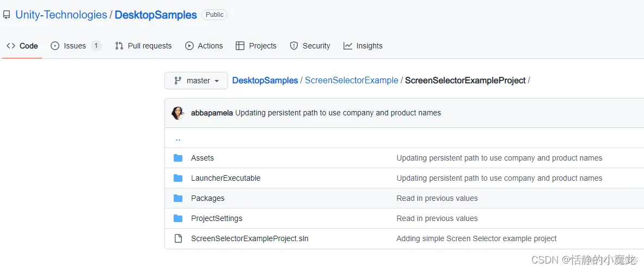The width and height of the screenshot is (644, 270).
Task: Open the Security tab
Action: click(310, 46)
